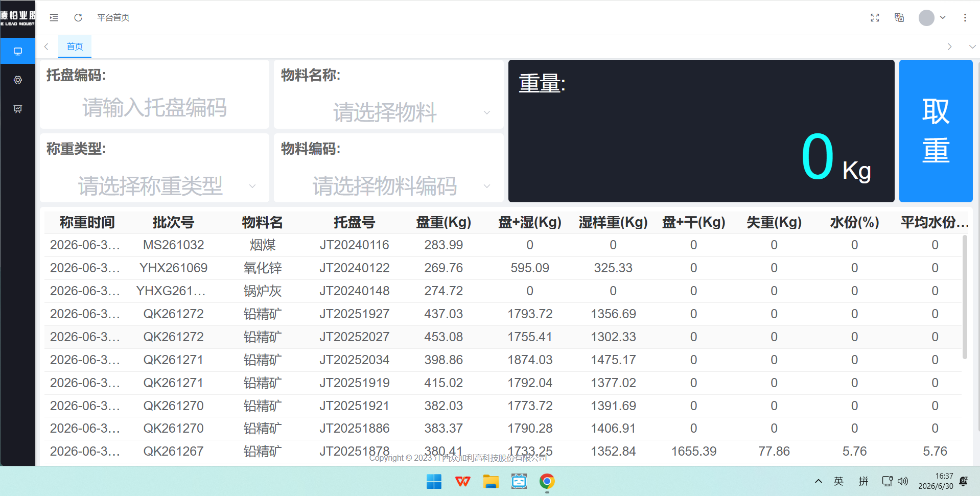The image size is (980, 496).
Task: Enter fullscreen mode icon
Action: pos(875,18)
